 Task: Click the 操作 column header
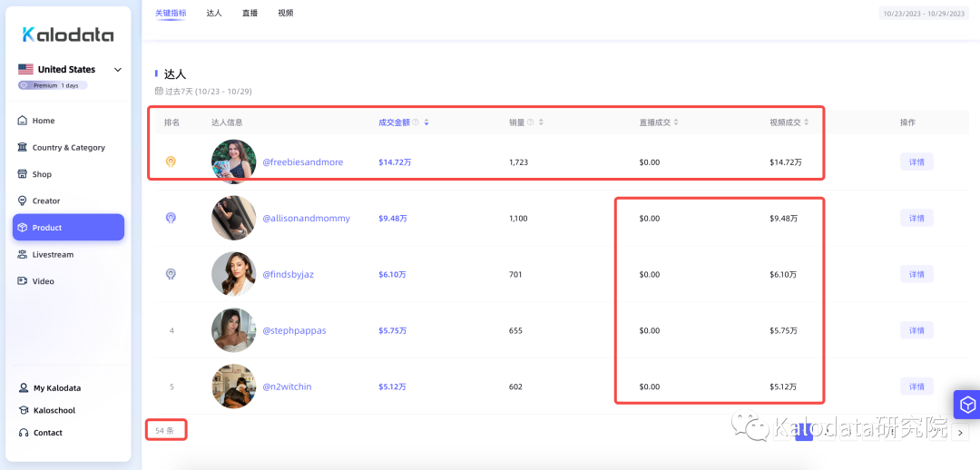coord(907,122)
